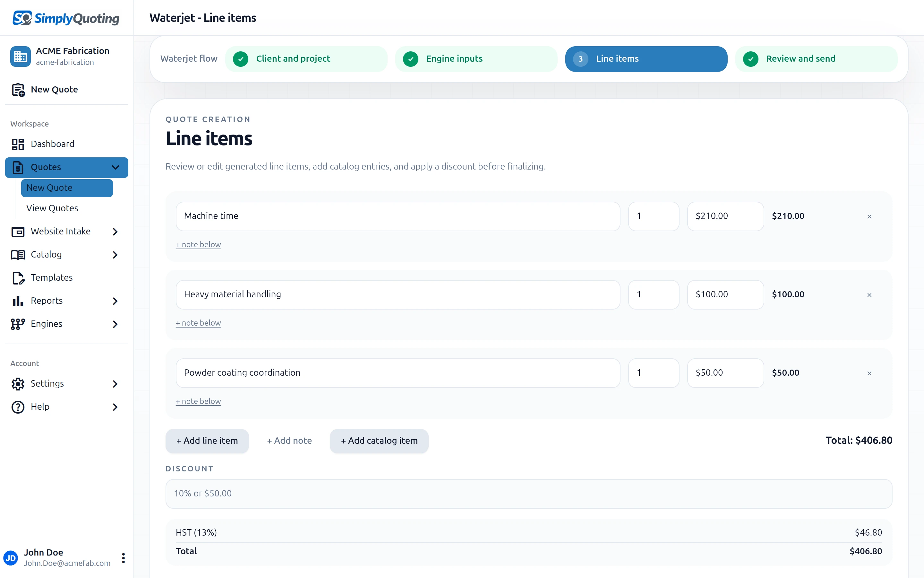This screenshot has width=924, height=578.
Task: Expand the Help submenu
Action: (x=115, y=407)
